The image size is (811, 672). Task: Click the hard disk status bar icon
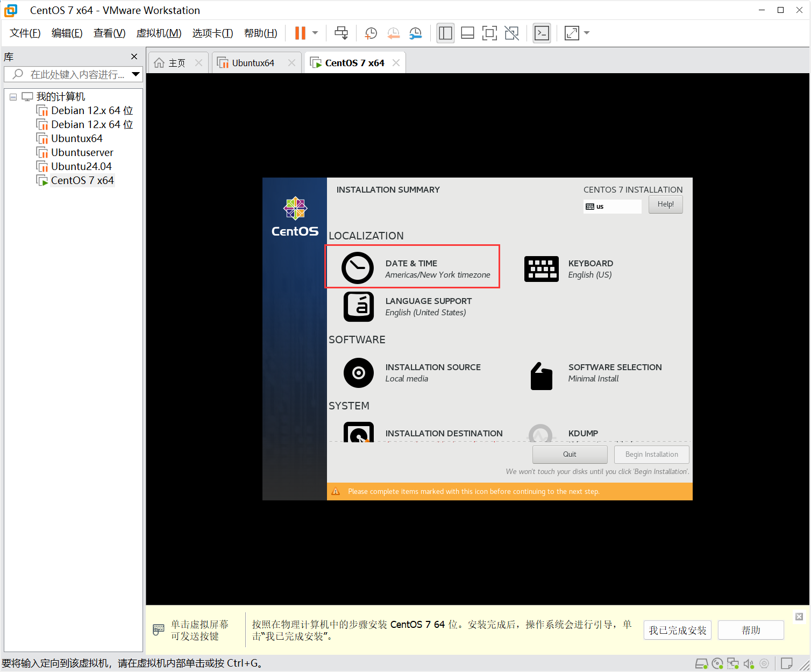pyautogui.click(x=702, y=664)
